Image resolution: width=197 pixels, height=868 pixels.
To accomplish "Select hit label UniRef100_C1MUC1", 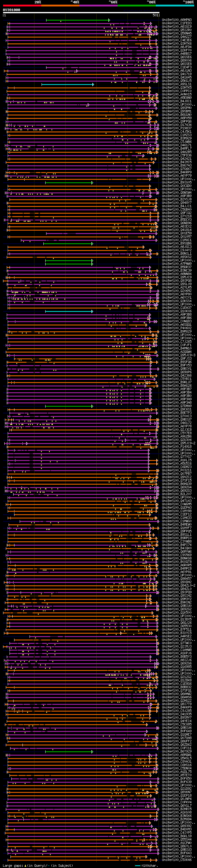I will click(x=177, y=240).
